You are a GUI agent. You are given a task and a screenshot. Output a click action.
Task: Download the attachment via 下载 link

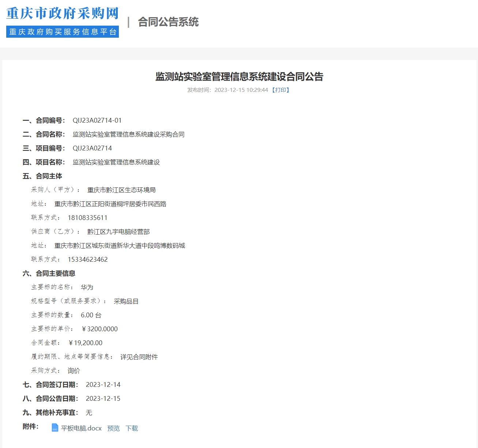pos(132,428)
